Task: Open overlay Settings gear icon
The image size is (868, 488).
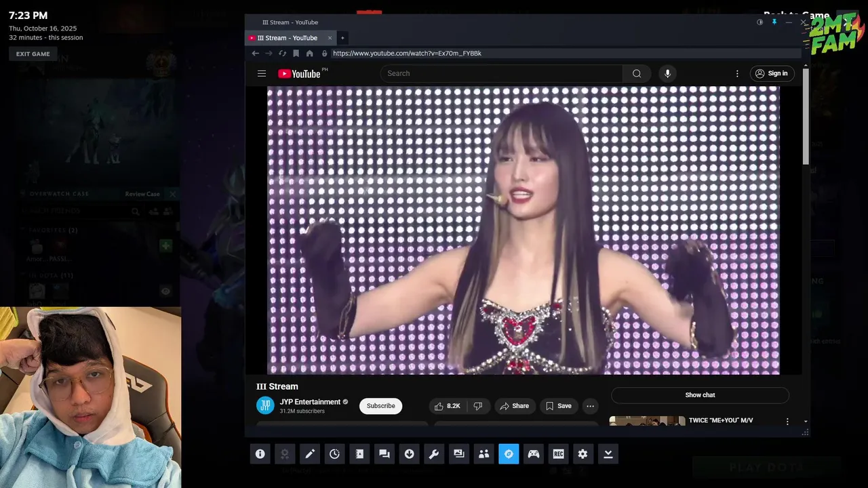Action: (x=583, y=454)
